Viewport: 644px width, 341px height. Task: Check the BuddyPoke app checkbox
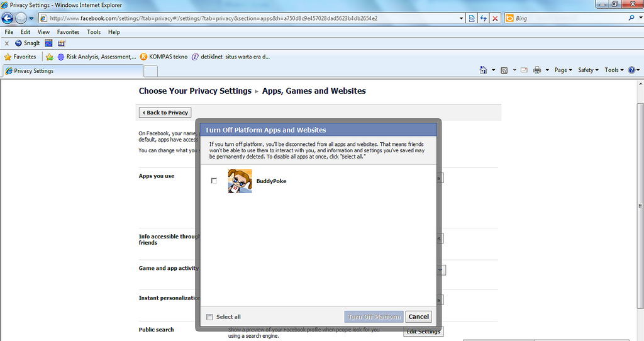(x=214, y=181)
